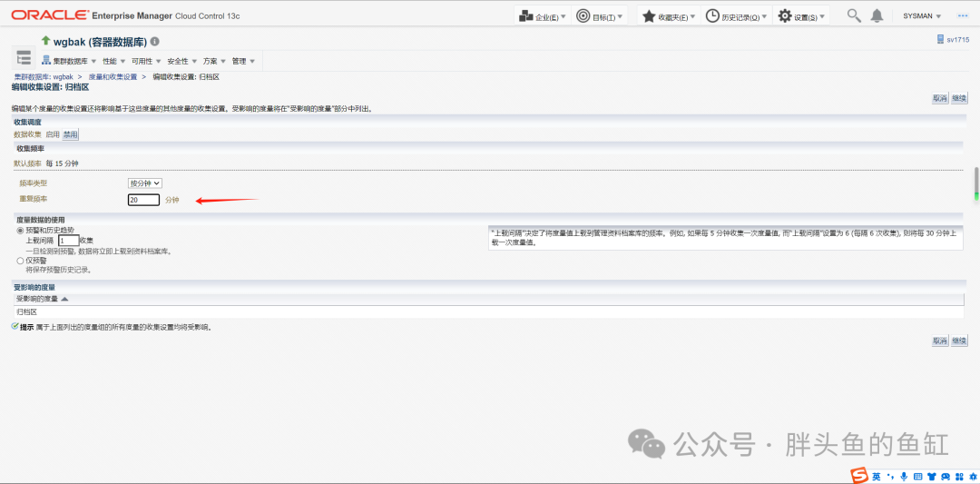This screenshot has height=484, width=980.
Task: Follow the 集群数据库: wgbak breadcrumb link
Action: 44,76
